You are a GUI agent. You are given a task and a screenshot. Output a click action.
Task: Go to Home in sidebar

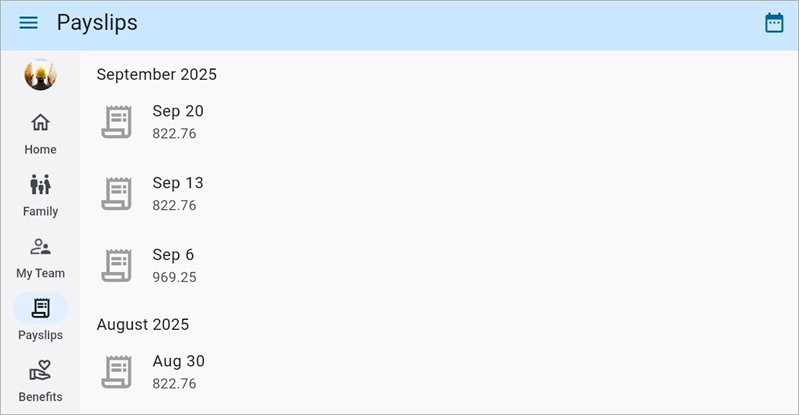coord(40,123)
